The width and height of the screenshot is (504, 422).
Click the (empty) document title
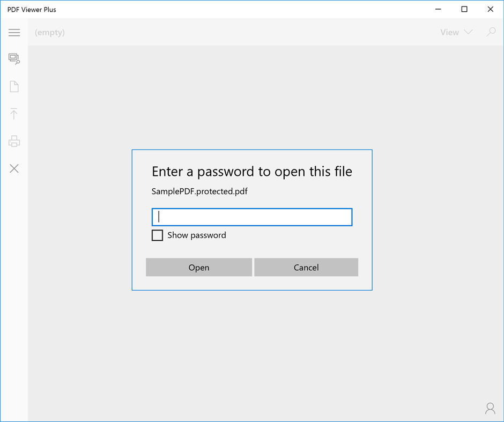click(50, 33)
